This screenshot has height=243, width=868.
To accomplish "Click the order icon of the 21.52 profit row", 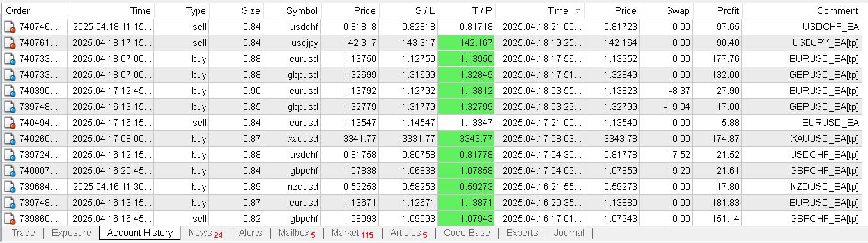I will click(x=10, y=155).
